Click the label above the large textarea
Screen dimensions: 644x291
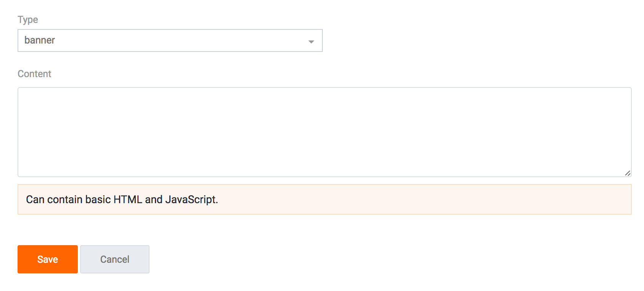[x=34, y=74]
